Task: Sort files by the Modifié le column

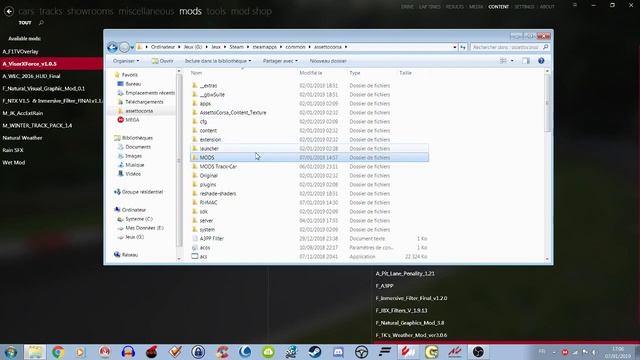Action: pos(311,73)
